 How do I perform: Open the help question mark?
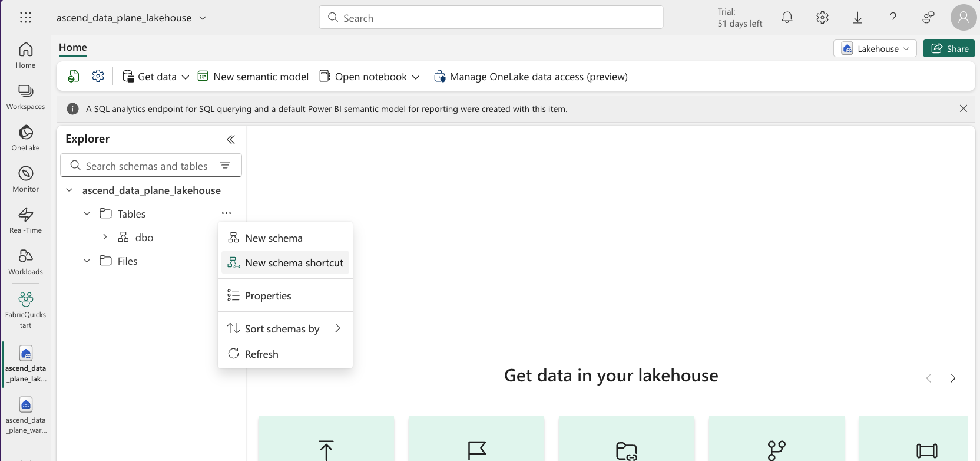point(893,18)
